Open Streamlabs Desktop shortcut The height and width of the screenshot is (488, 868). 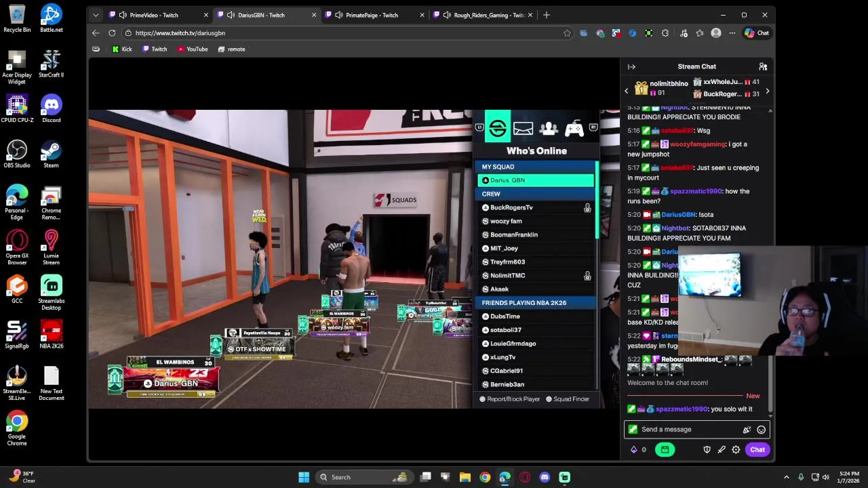pos(51,293)
